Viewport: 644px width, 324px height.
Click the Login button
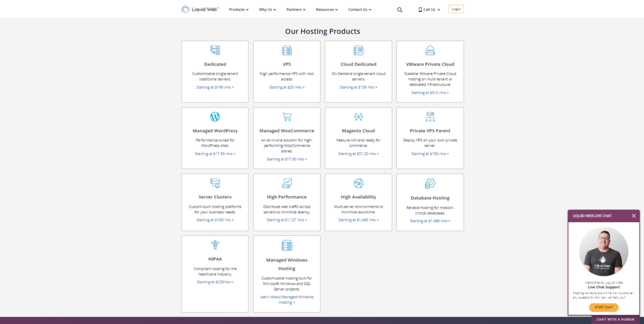click(x=456, y=9)
